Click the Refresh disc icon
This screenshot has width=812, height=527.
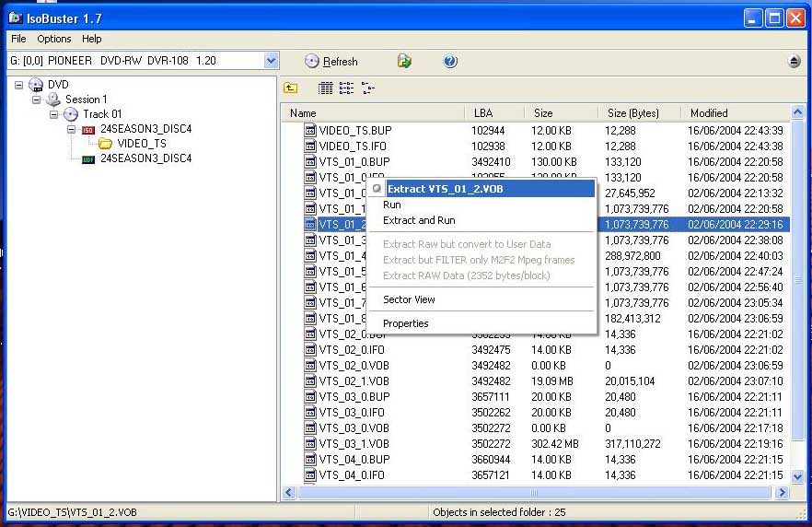click(311, 61)
